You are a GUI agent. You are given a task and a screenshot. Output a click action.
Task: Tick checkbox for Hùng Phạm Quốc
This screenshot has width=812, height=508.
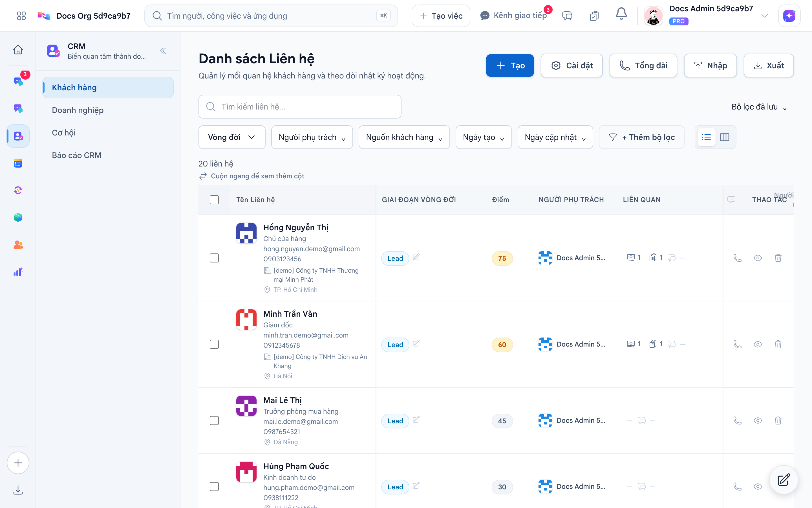click(214, 487)
